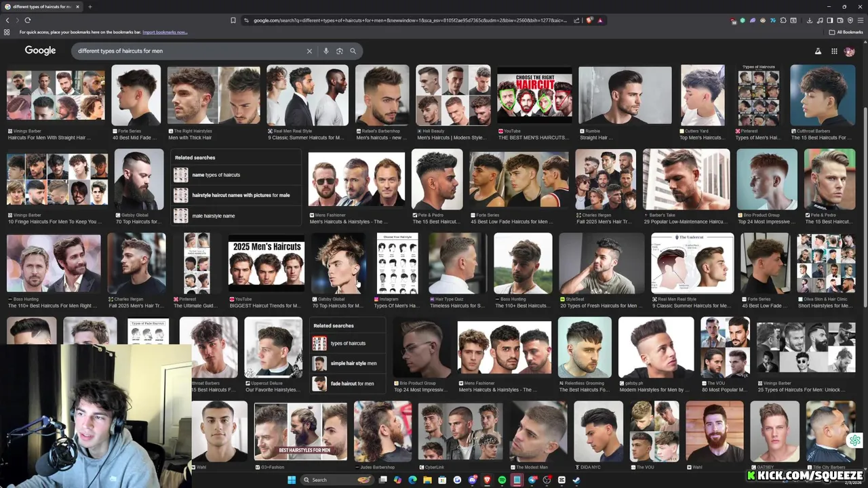This screenshot has width=868, height=488.
Task: Open the Windows Start menu
Action: point(292,480)
